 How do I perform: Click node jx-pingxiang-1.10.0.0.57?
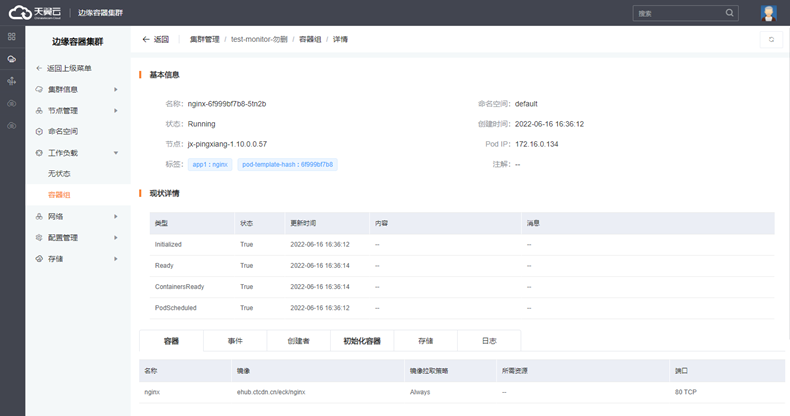(227, 144)
